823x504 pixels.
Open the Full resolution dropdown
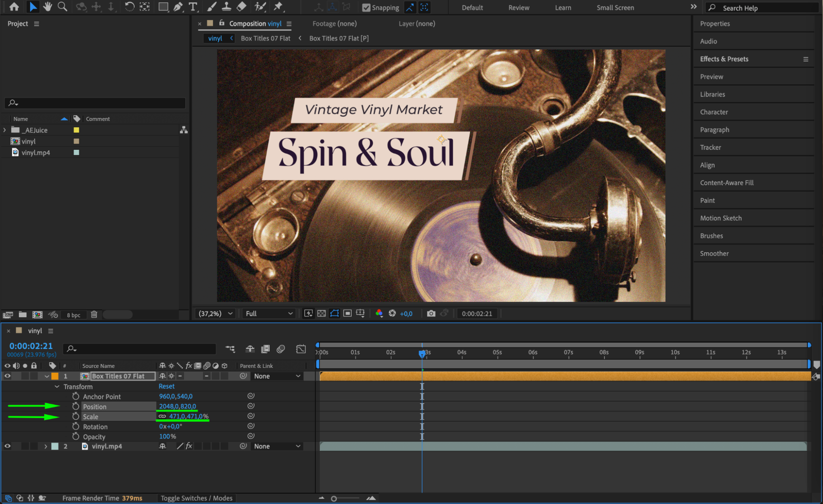(x=269, y=314)
